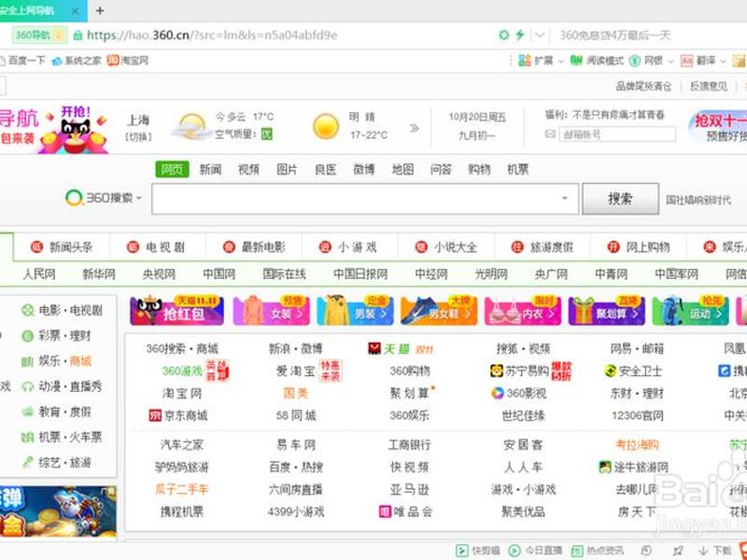The image size is (747, 560).
Task: Expand the 网银 dropdown arrow
Action: tap(670, 61)
